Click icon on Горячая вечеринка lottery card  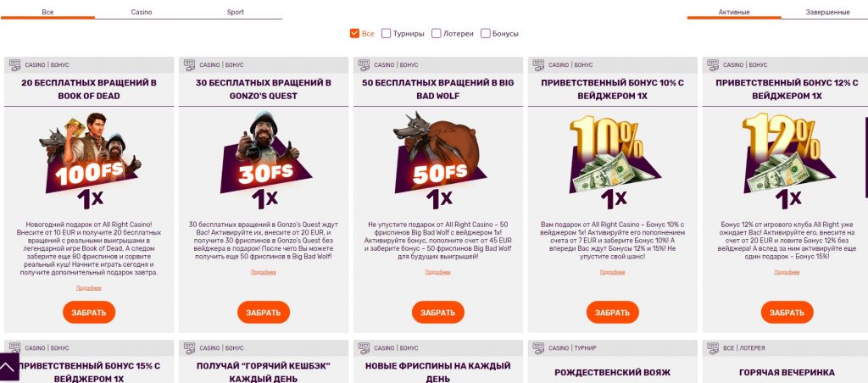pos(713,348)
